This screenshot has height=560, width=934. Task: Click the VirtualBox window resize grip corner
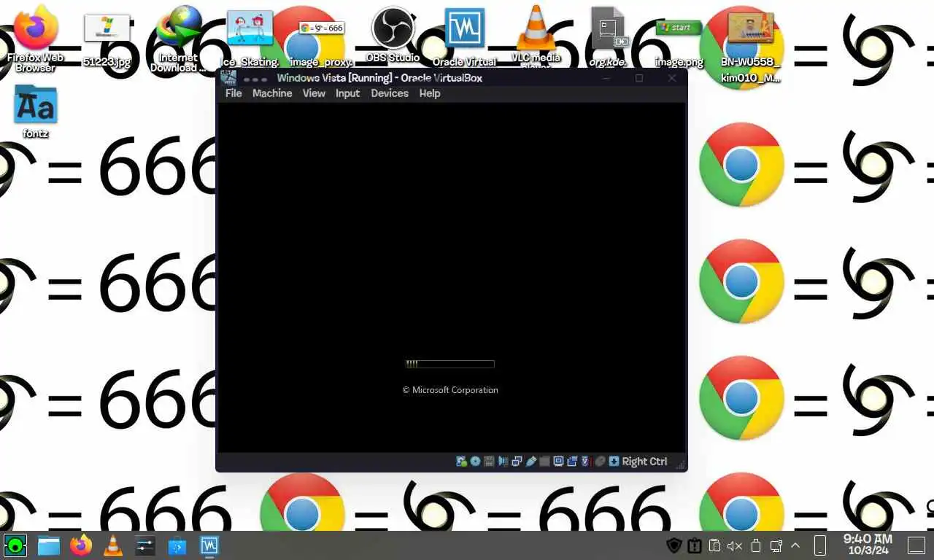click(x=679, y=463)
